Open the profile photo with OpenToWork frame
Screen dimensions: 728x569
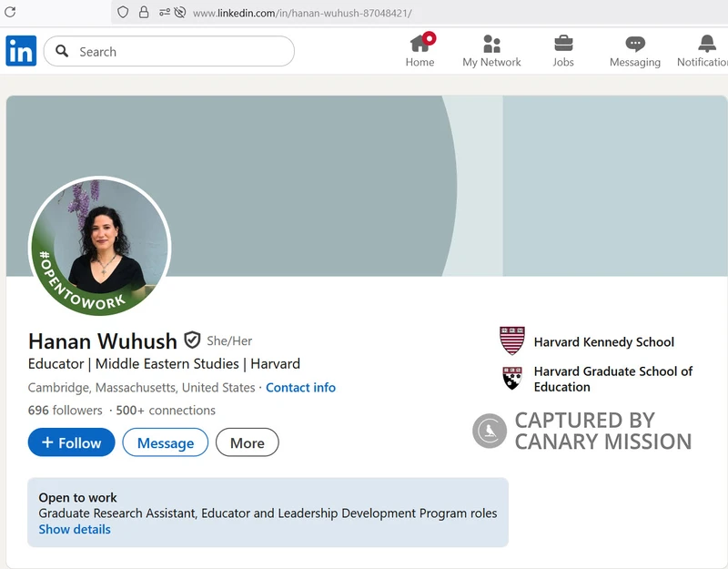pyautogui.click(x=100, y=248)
